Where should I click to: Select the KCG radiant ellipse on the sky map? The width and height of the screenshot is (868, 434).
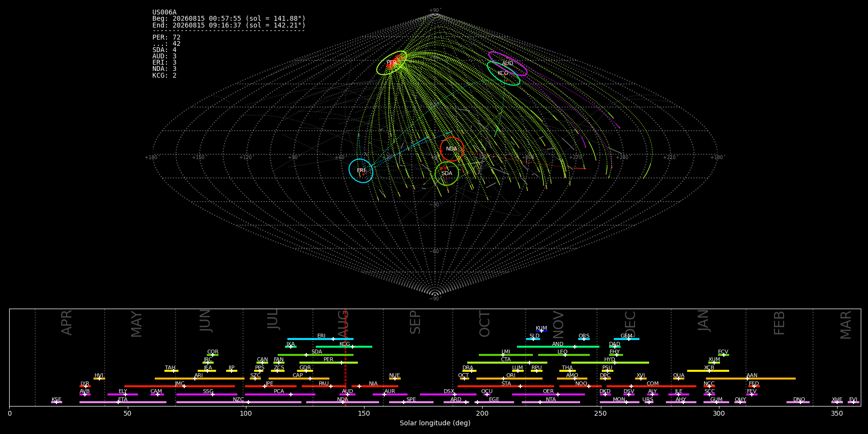(x=503, y=73)
